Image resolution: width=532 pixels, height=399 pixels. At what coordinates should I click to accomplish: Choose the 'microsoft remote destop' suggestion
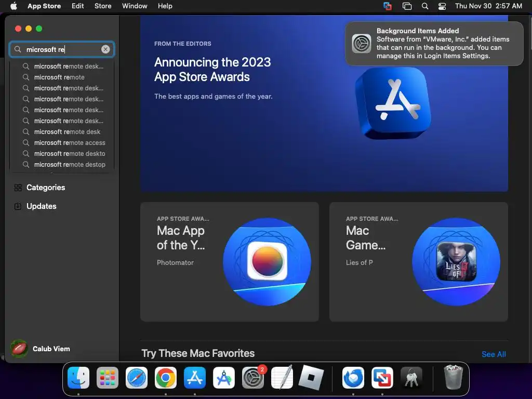[70, 164]
